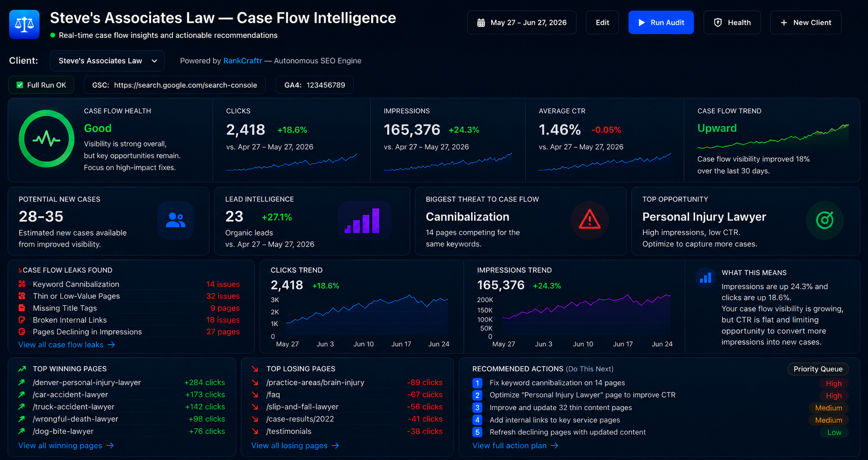This screenshot has height=460, width=868.
Task: Open View all case flow leaks
Action: click(x=66, y=345)
